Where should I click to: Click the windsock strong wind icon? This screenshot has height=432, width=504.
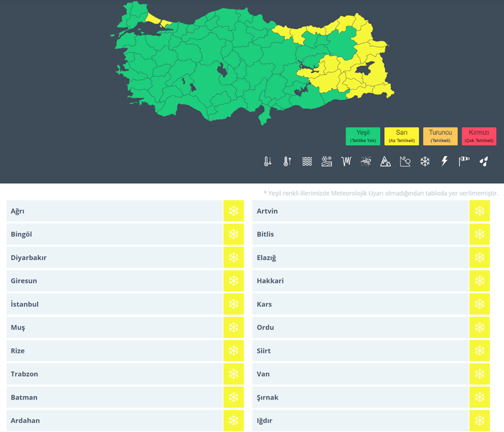click(464, 161)
